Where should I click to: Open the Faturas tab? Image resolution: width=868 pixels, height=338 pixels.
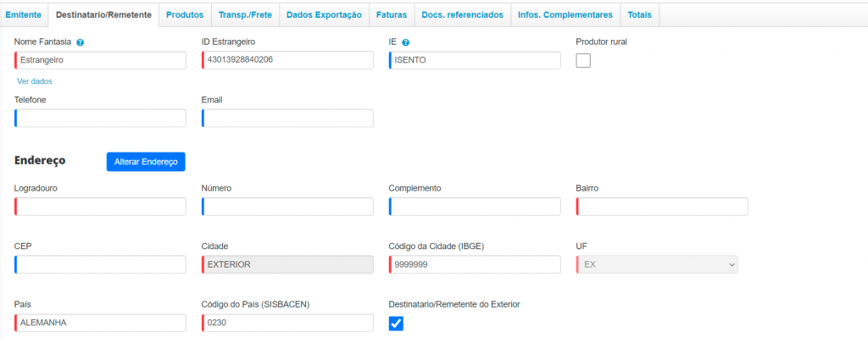click(x=392, y=15)
